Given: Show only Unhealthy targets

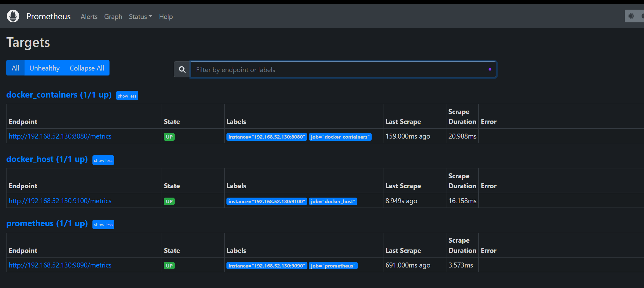Looking at the screenshot, I should 45,68.
